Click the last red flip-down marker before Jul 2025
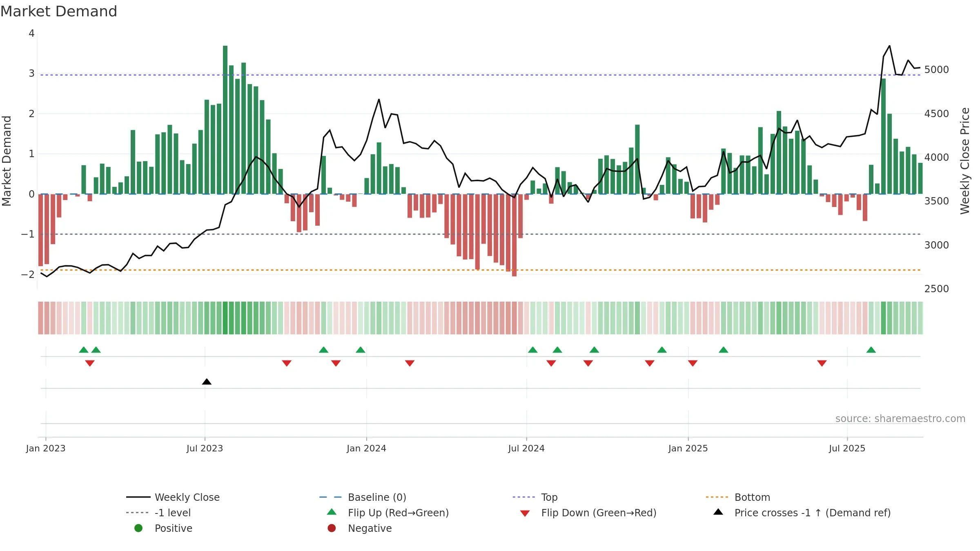This screenshot has height=551, width=980. [x=822, y=363]
